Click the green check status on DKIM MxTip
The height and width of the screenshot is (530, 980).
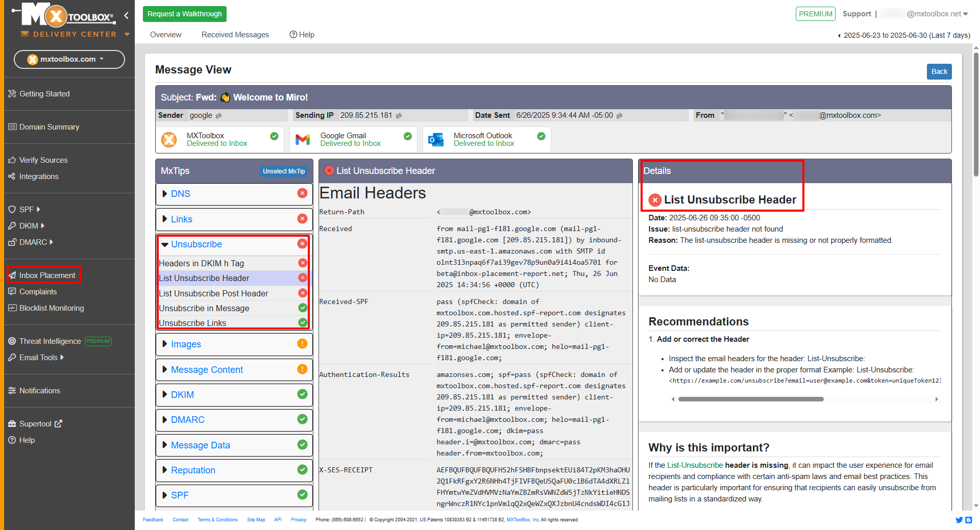[x=302, y=394]
